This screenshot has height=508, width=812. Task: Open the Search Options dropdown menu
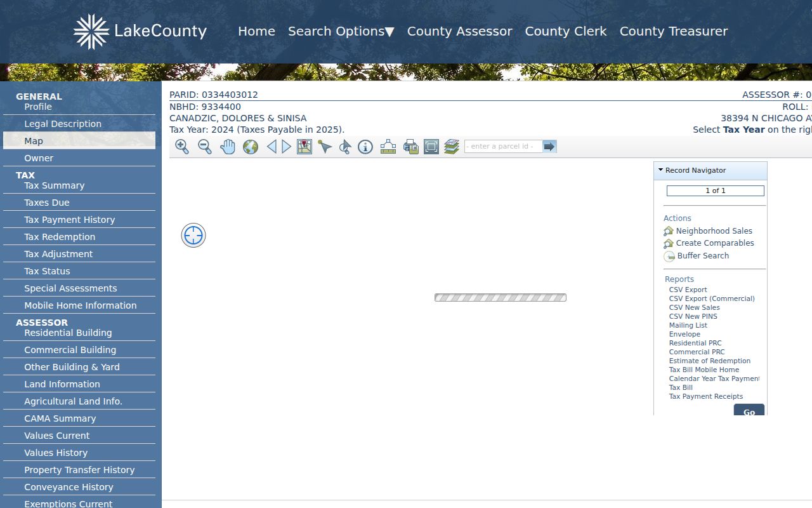point(341,31)
